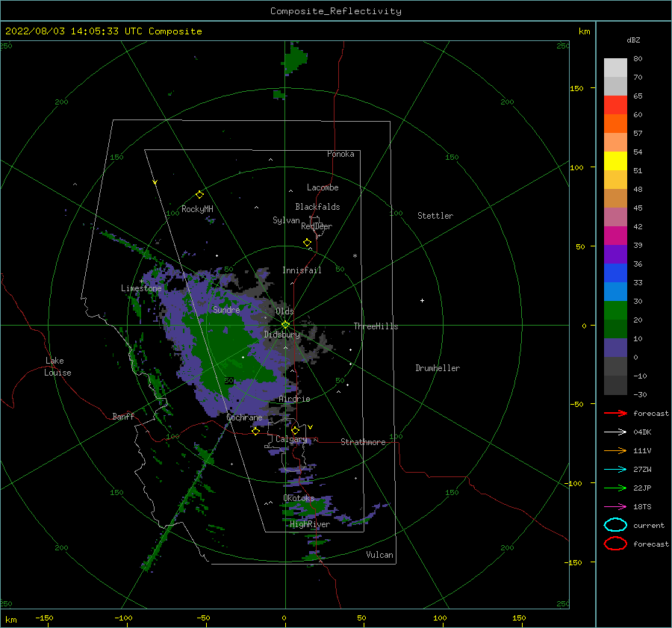Click the orange 111V arrow legend icon

pyautogui.click(x=615, y=450)
